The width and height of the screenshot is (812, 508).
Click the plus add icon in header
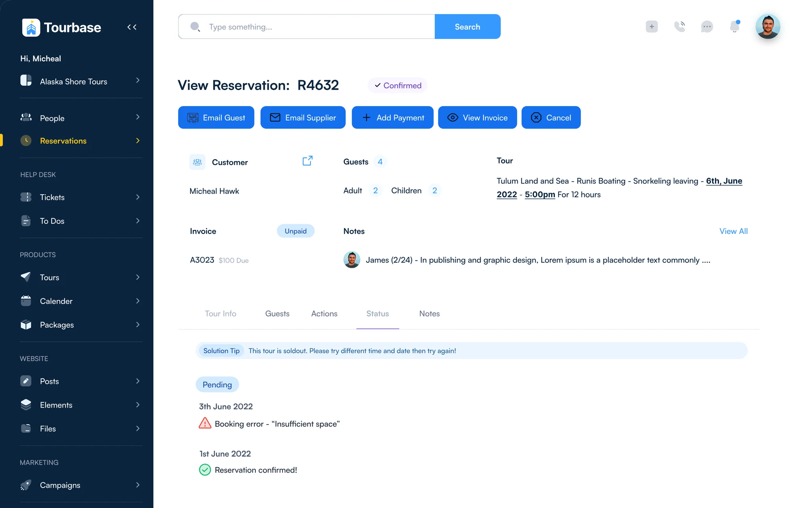coord(652,27)
